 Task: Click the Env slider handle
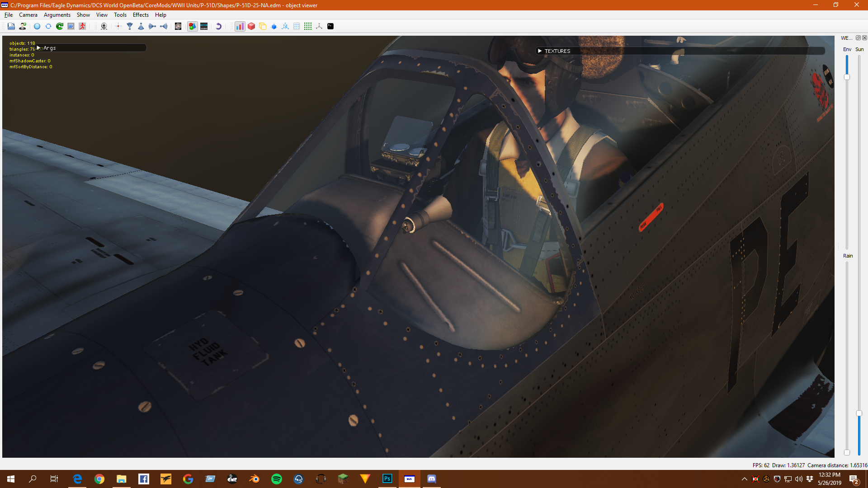pos(847,77)
